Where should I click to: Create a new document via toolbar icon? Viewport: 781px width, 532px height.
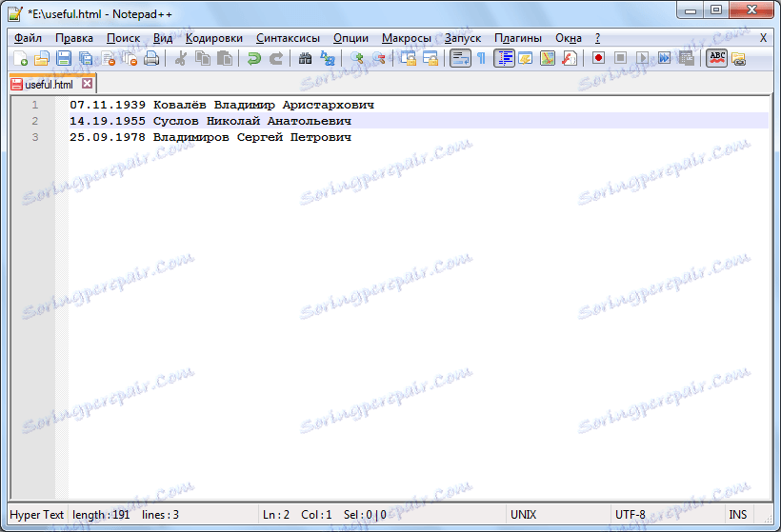[x=20, y=59]
